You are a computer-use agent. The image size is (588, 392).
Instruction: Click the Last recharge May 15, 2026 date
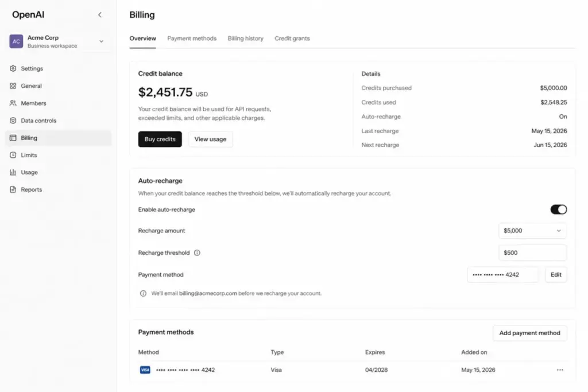pos(549,131)
